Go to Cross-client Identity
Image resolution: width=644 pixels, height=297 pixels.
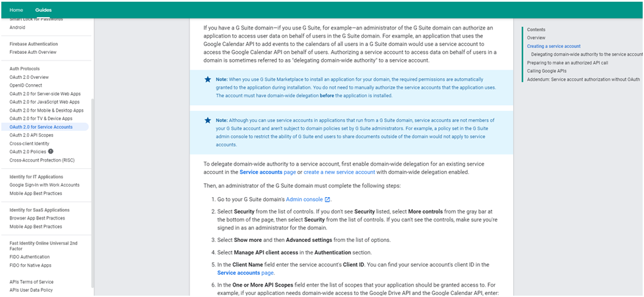coord(29,144)
